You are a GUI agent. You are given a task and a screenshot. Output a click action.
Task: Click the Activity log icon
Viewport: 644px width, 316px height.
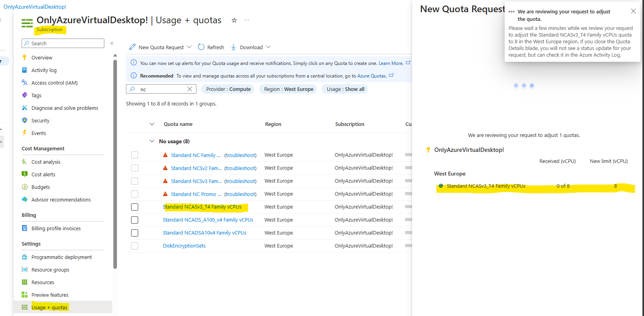(24, 70)
